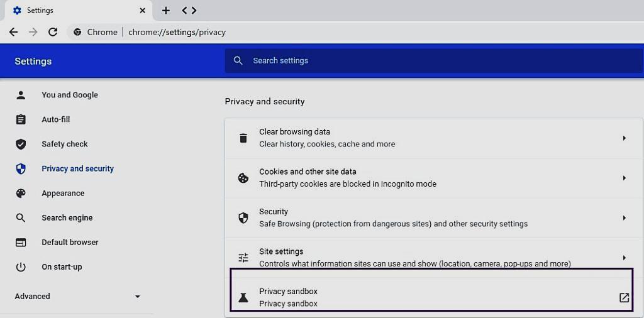Click the palette Appearance icon
Image resolution: width=644 pixels, height=318 pixels.
coord(21,194)
